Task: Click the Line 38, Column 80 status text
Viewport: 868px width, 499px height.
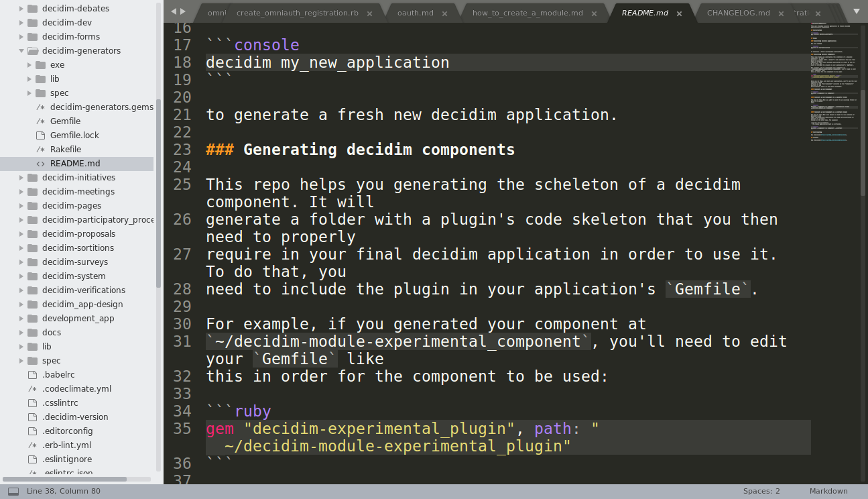Action: click(64, 491)
